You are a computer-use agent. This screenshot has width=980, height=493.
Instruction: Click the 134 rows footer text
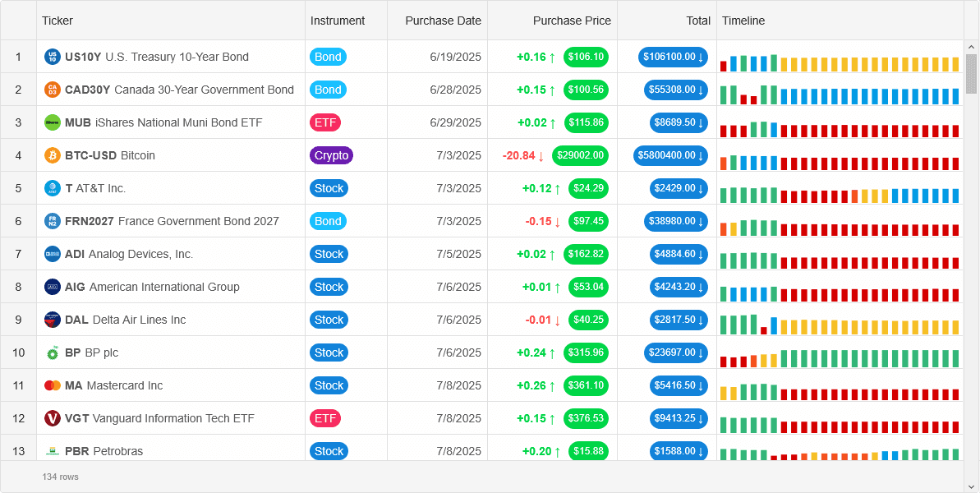pyautogui.click(x=61, y=477)
